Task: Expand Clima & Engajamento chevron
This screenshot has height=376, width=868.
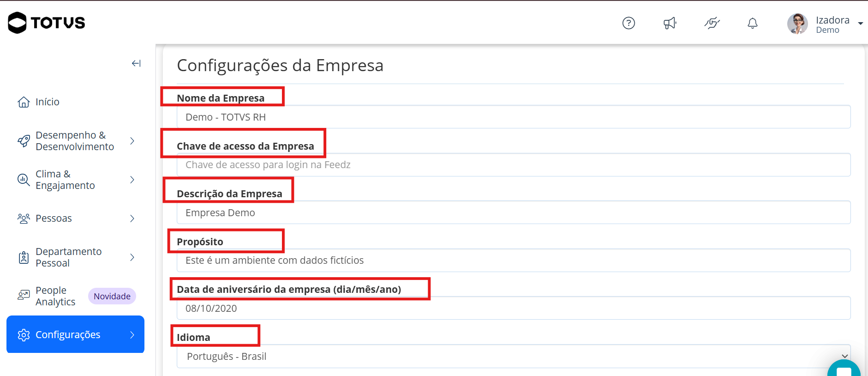Action: tap(132, 180)
